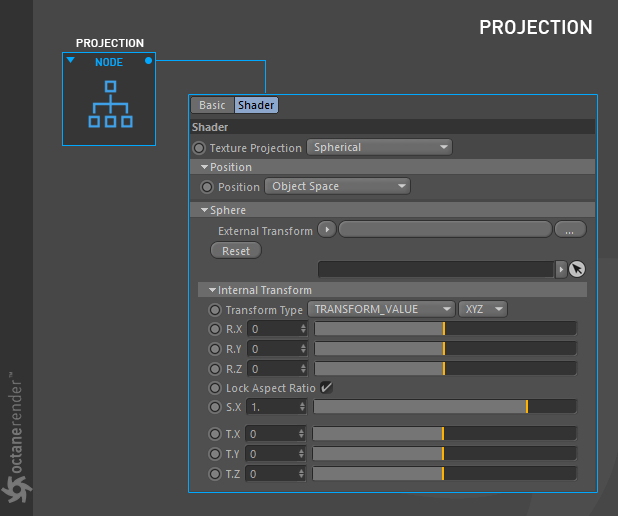Collapse the node using its blue triangle
This screenshot has height=516, width=618.
click(71, 60)
